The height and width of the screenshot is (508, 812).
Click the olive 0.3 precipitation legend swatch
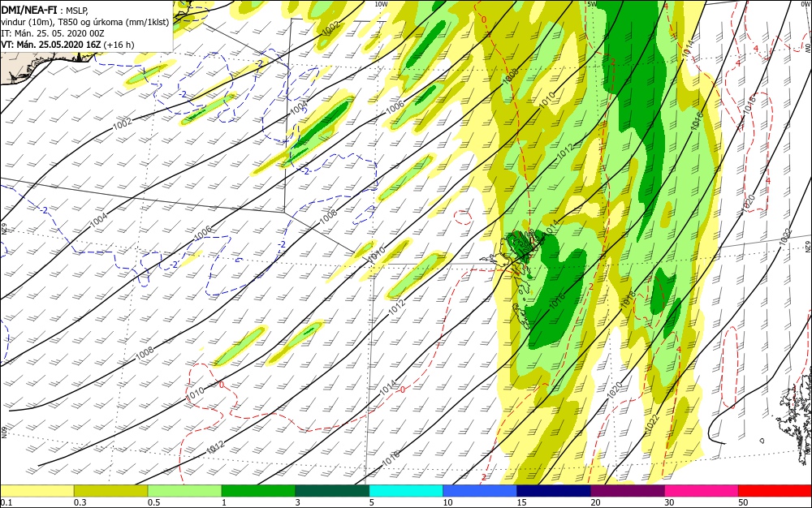pyautogui.click(x=110, y=490)
